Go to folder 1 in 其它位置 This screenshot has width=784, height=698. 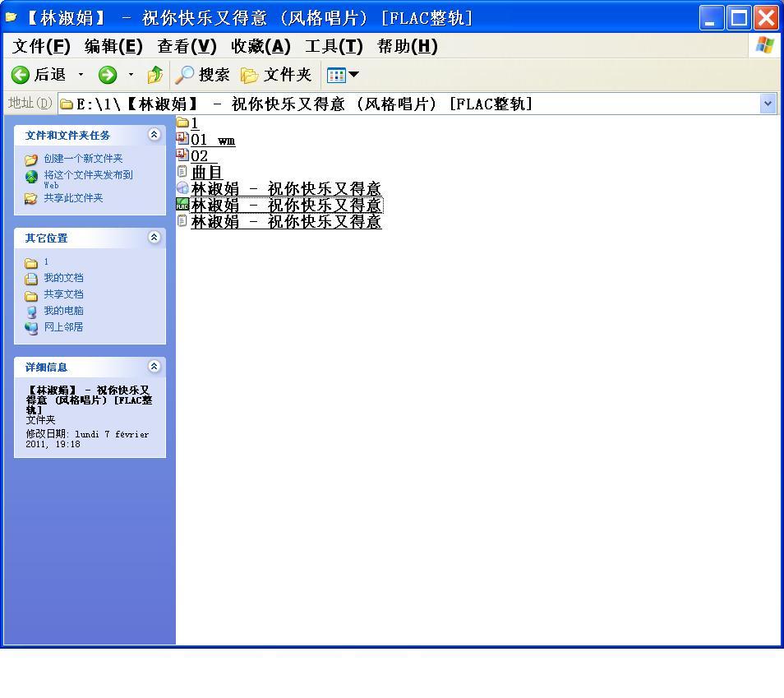[x=46, y=261]
